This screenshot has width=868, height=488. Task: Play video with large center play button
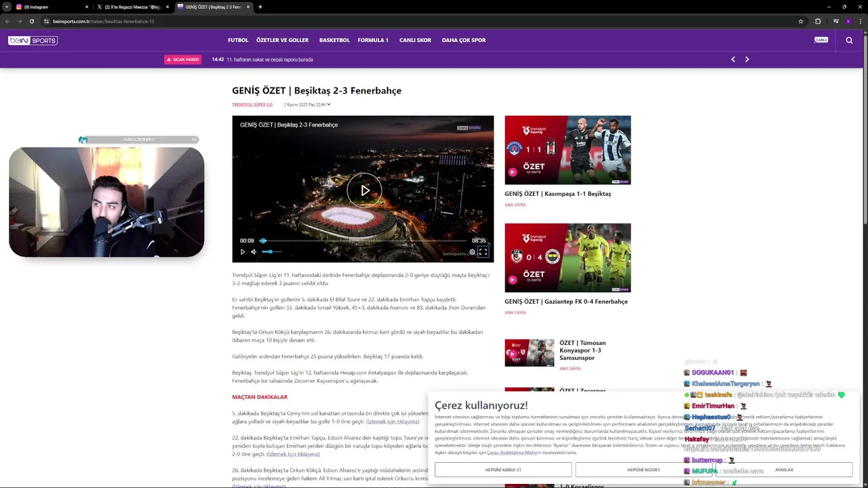[364, 190]
